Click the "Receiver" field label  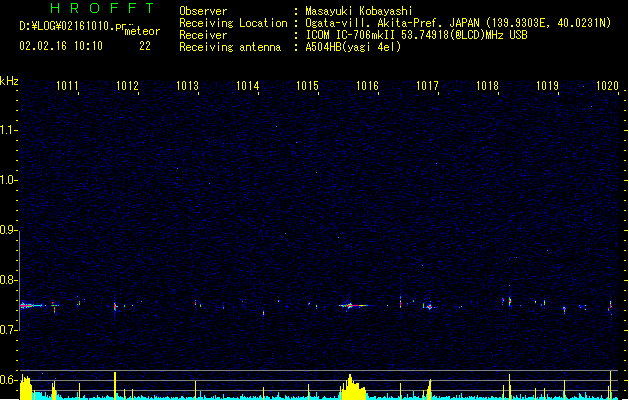(203, 35)
